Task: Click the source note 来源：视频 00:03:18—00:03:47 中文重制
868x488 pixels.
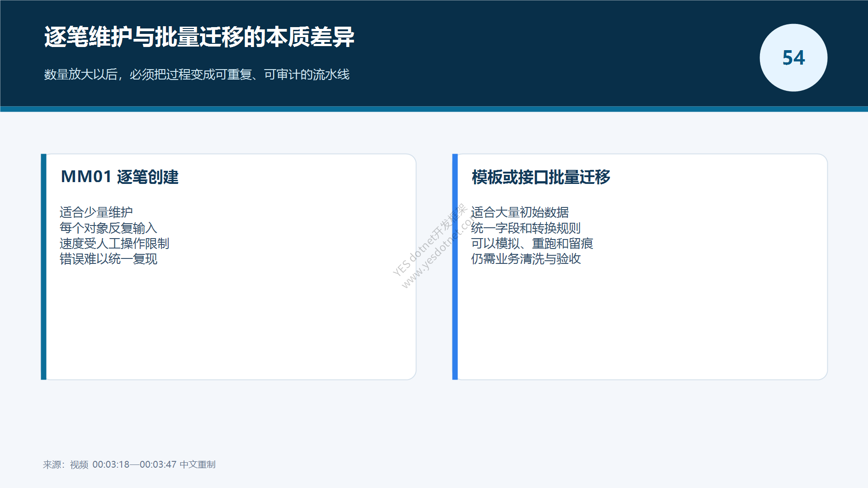Action: click(x=129, y=465)
